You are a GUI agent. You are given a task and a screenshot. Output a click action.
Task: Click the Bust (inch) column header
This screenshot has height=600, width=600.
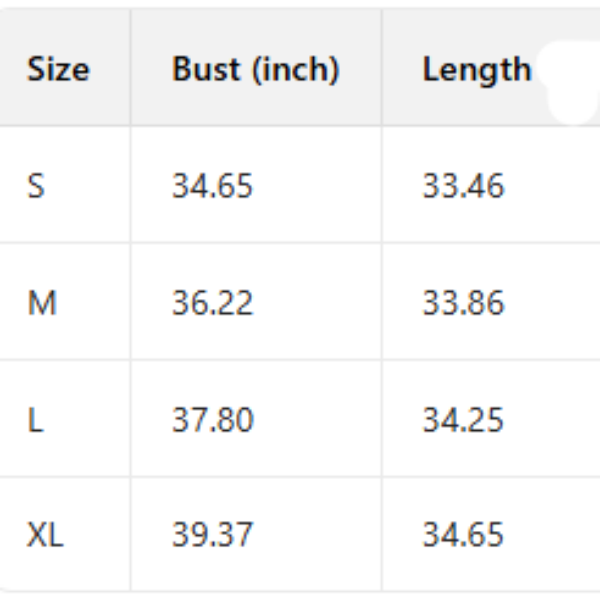pos(256,70)
